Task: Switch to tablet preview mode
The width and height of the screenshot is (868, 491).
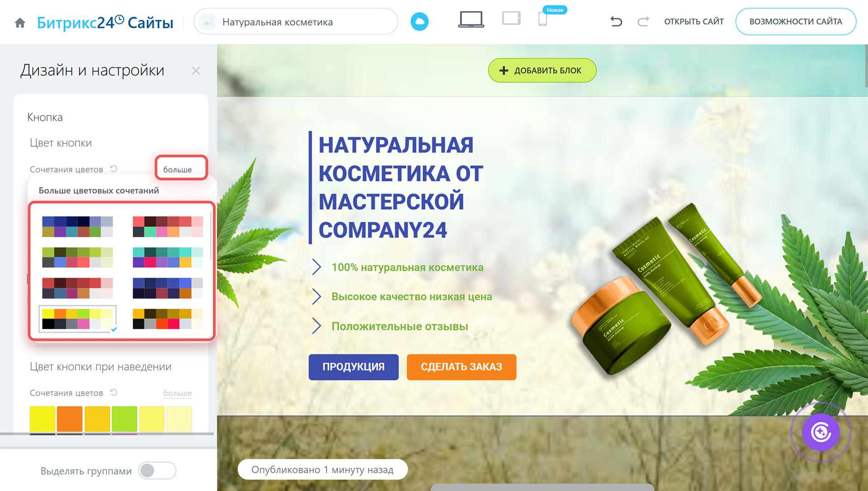Action: pos(511,19)
